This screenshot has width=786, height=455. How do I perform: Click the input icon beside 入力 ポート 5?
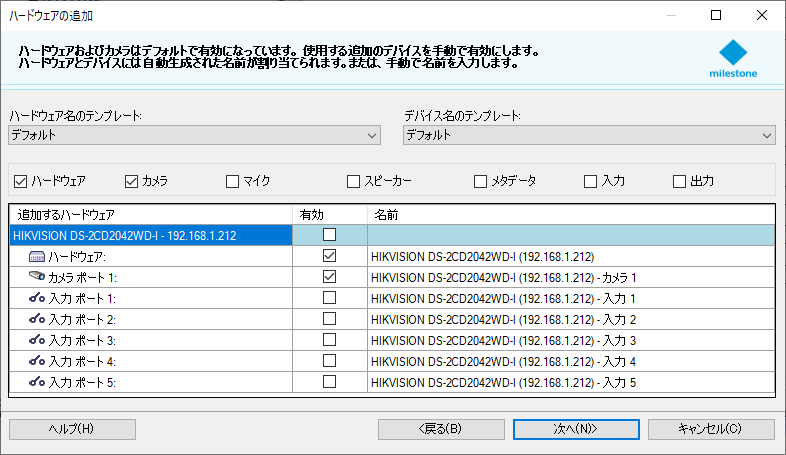[37, 382]
